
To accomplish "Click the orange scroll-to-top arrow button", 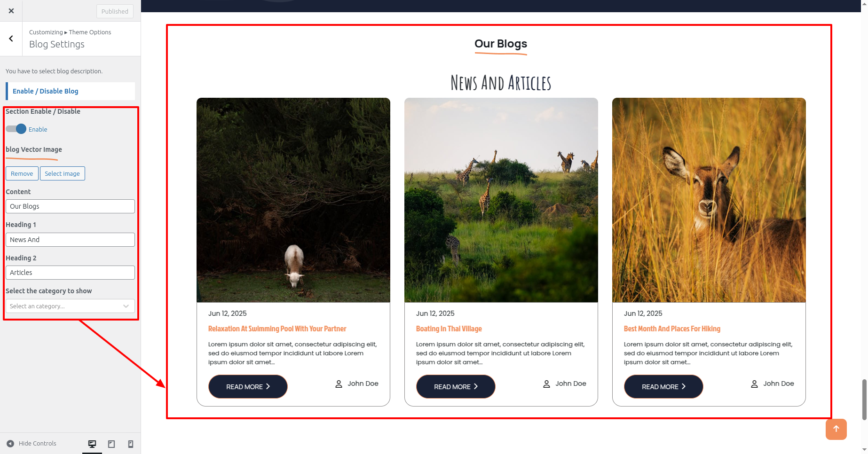I will point(836,429).
